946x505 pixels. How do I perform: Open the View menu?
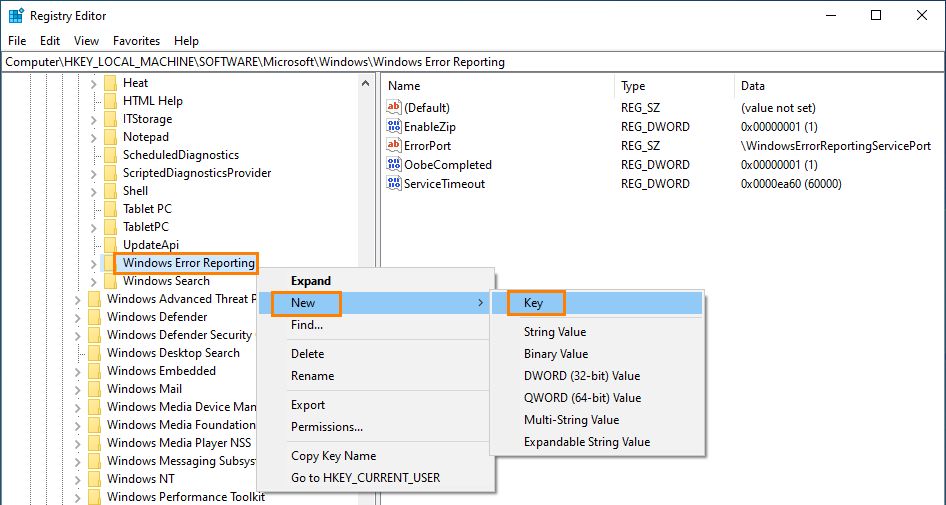(86, 41)
